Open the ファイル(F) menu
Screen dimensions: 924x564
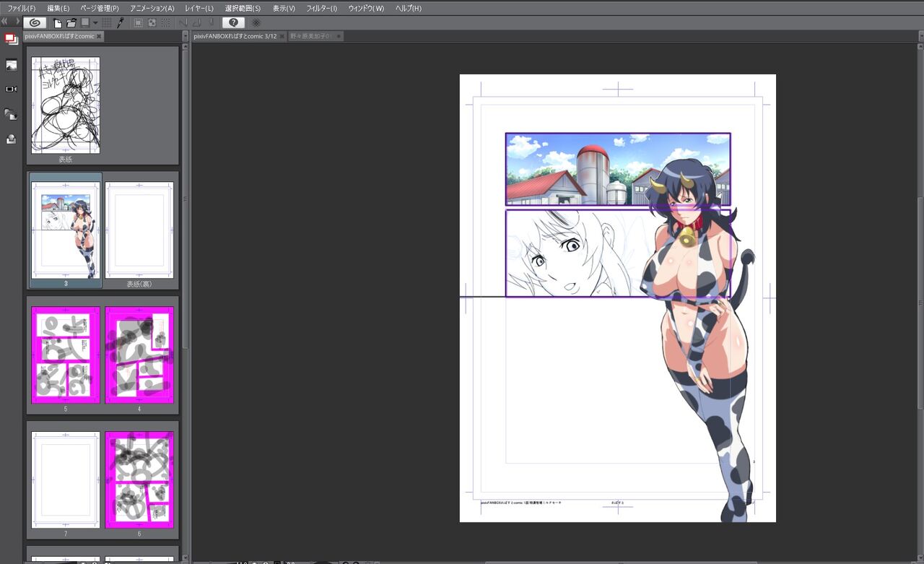tap(21, 8)
